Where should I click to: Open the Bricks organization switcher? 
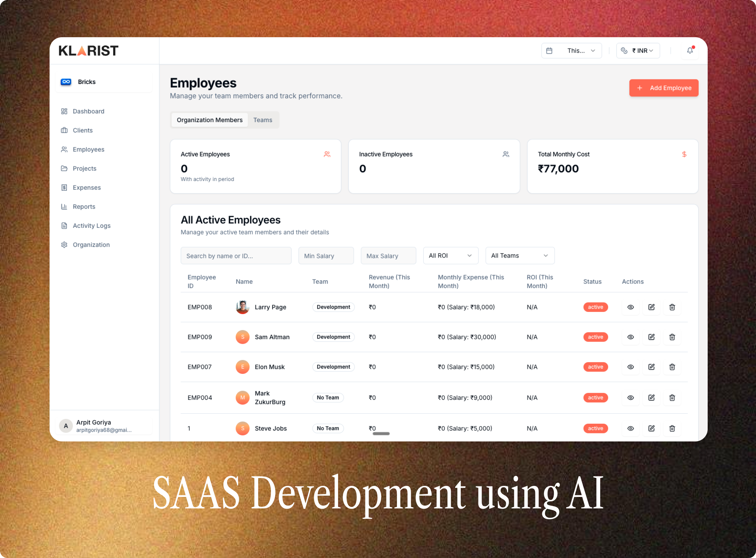(x=104, y=82)
